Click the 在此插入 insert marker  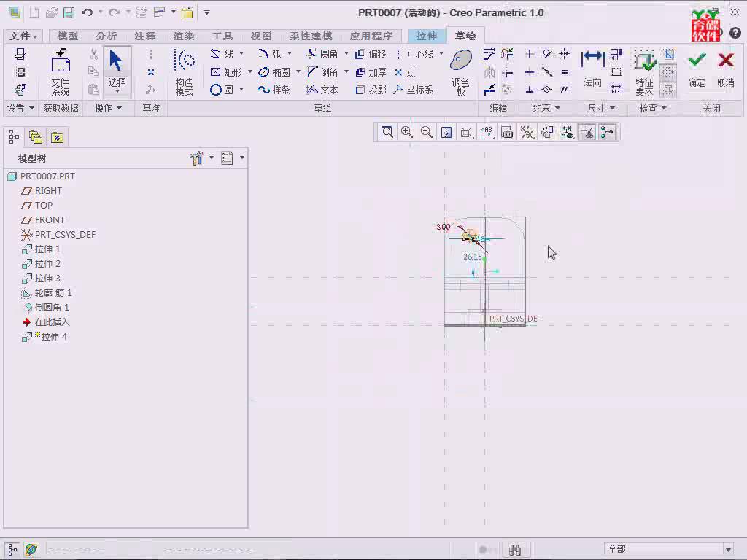[x=46, y=322]
